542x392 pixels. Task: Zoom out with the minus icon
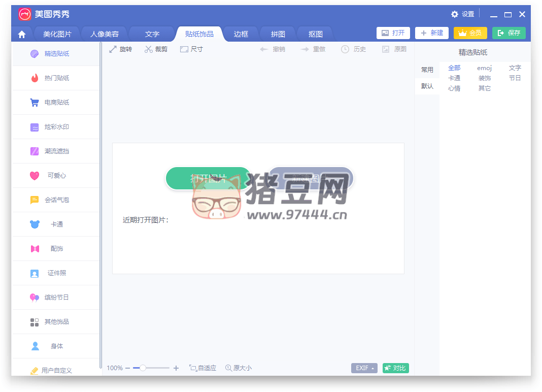tap(127, 368)
